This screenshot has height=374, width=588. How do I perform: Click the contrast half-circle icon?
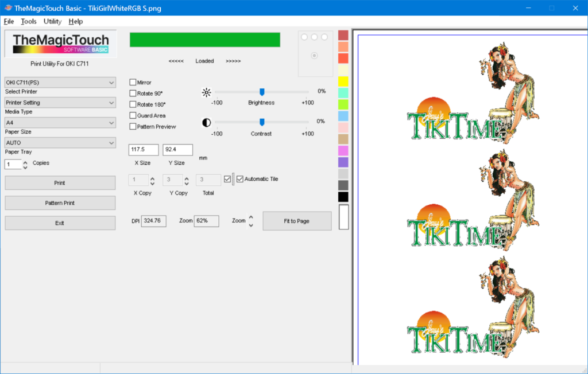click(x=206, y=123)
